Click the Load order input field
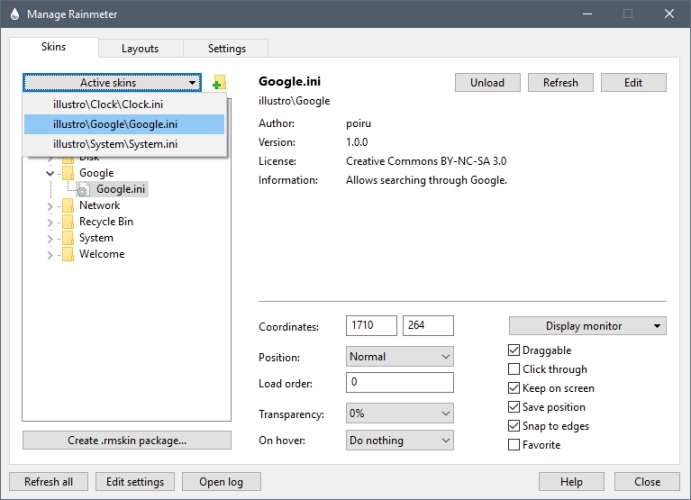 tap(400, 382)
